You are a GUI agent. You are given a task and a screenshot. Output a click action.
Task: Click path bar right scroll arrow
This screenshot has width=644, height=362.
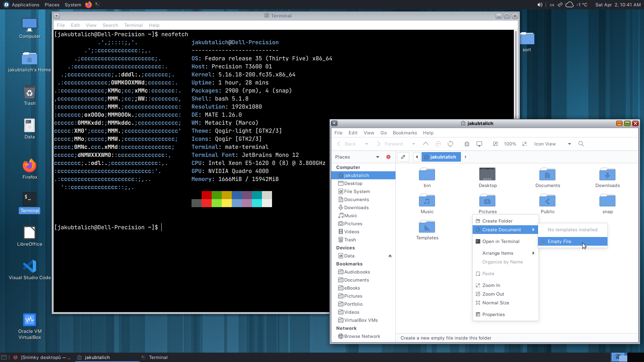pyautogui.click(x=466, y=157)
